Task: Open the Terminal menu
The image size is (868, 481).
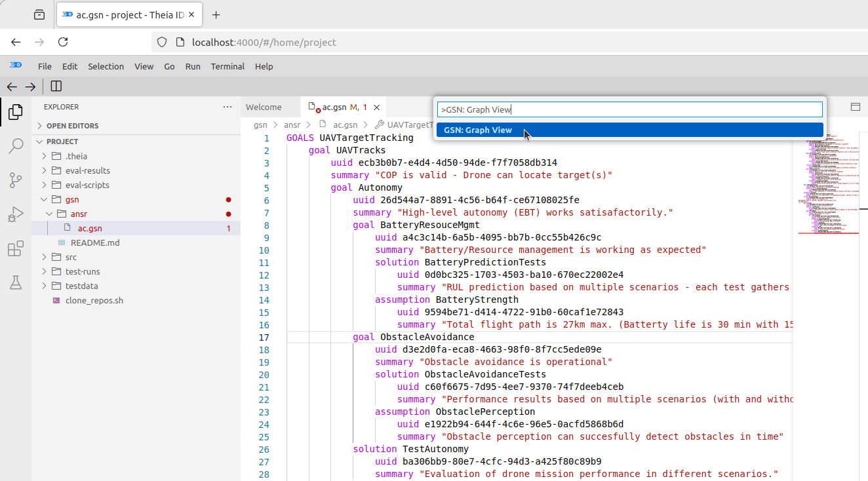Action: pos(227,66)
